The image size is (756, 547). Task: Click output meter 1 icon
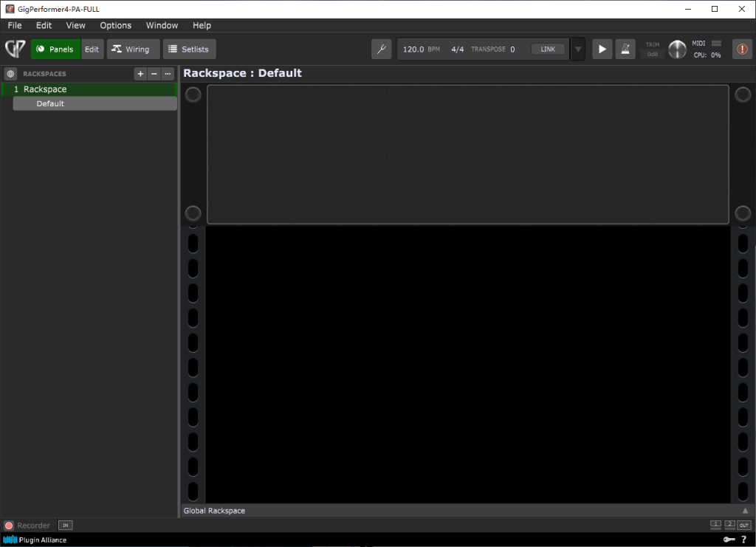(715, 525)
